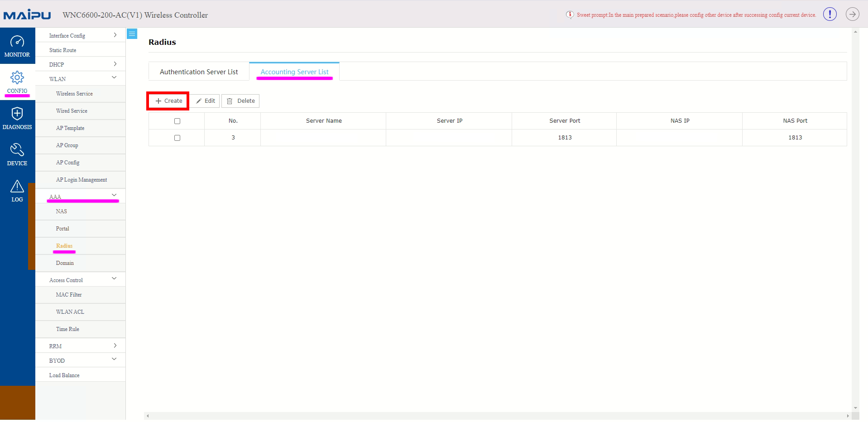Open the Radius menu item
Viewport: 868px width, 422px height.
pos(81,246)
